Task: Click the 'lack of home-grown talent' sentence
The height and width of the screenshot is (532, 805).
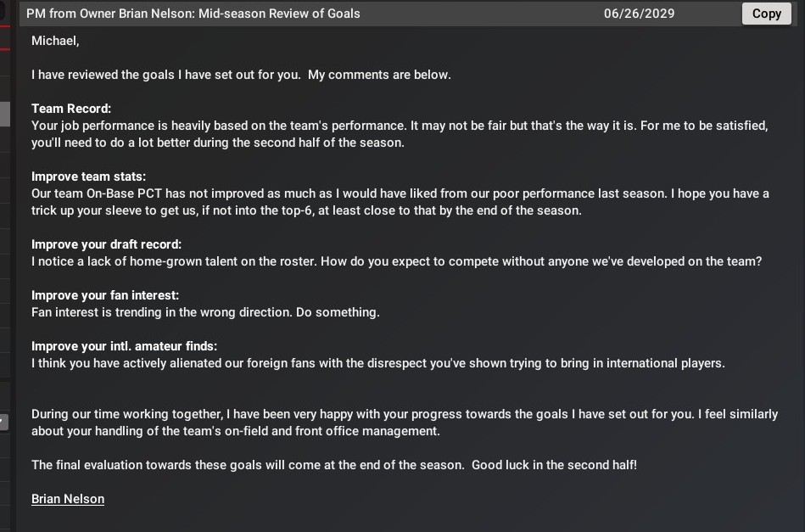Action: click(396, 261)
